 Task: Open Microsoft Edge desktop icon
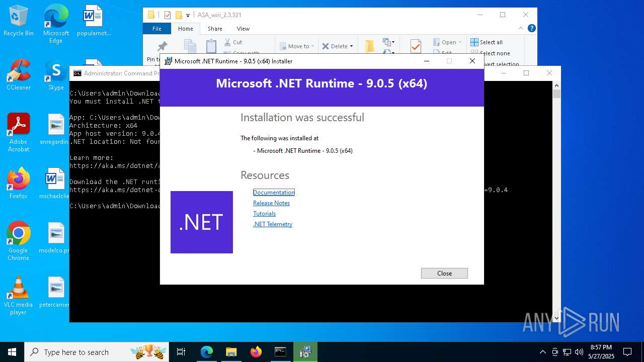(56, 24)
